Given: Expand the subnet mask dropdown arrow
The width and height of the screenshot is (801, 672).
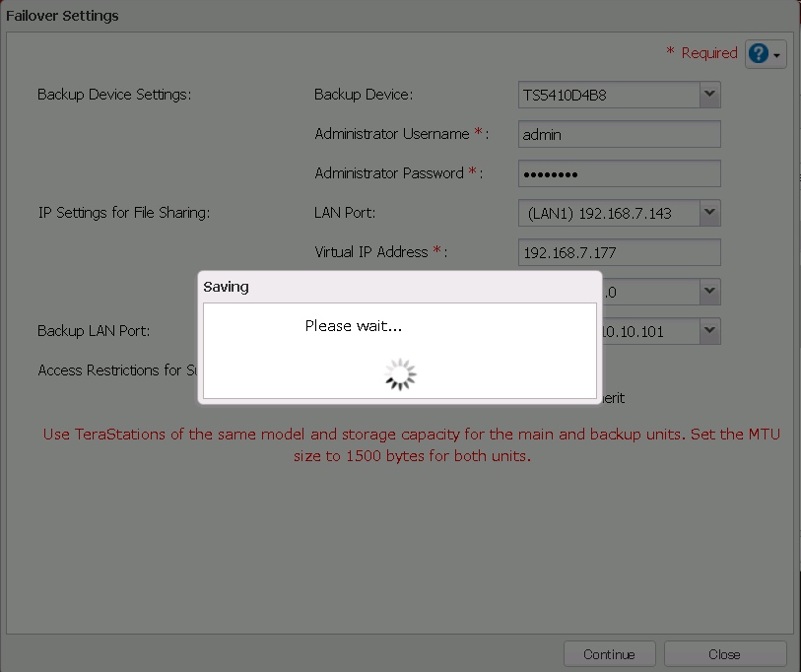Looking at the screenshot, I should coord(709,292).
